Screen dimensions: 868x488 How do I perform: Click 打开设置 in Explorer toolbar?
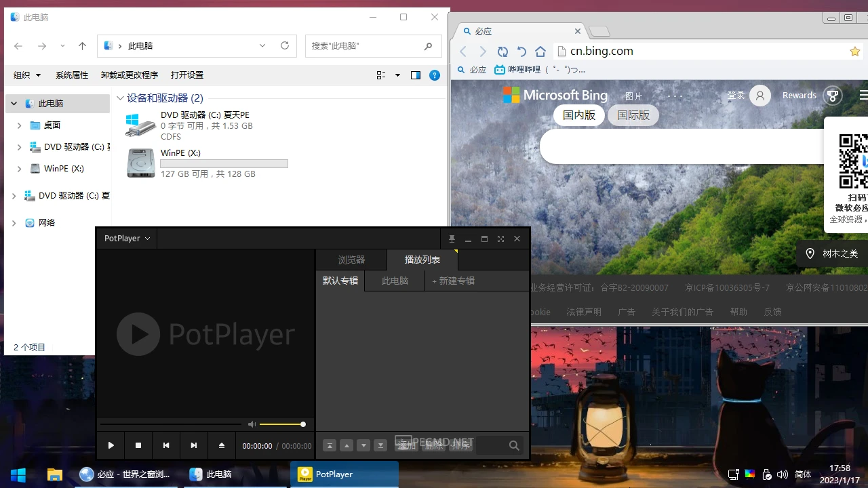click(187, 75)
